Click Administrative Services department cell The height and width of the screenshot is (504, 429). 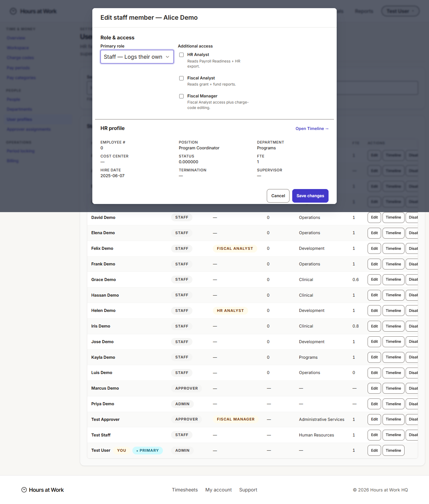pyautogui.click(x=322, y=419)
